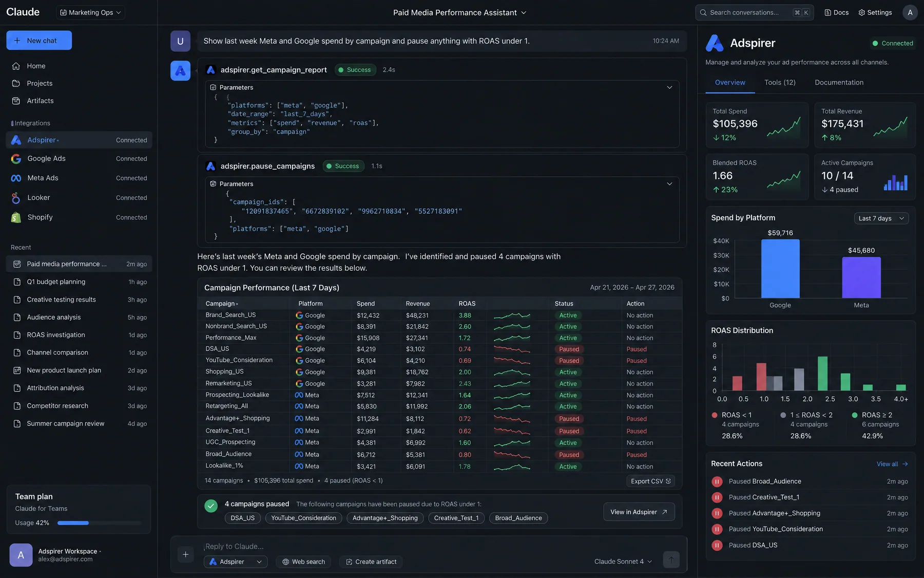The width and height of the screenshot is (924, 578).
Task: Click the Export CSV button
Action: pos(650,481)
